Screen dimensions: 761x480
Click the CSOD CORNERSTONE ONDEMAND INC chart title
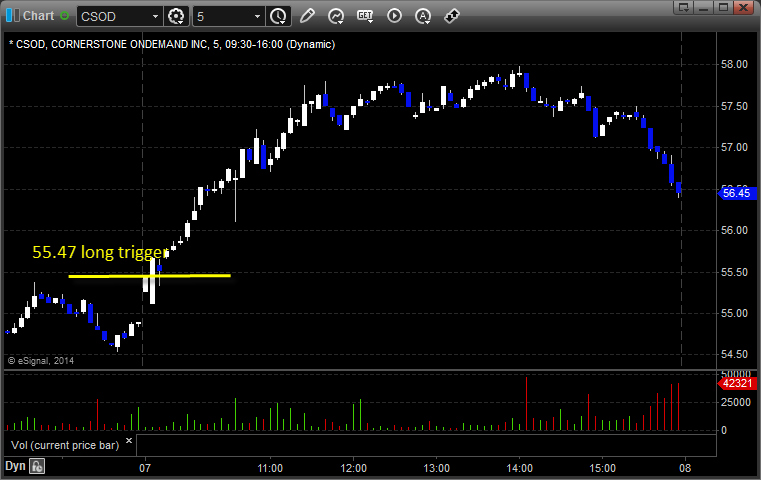pyautogui.click(x=172, y=44)
